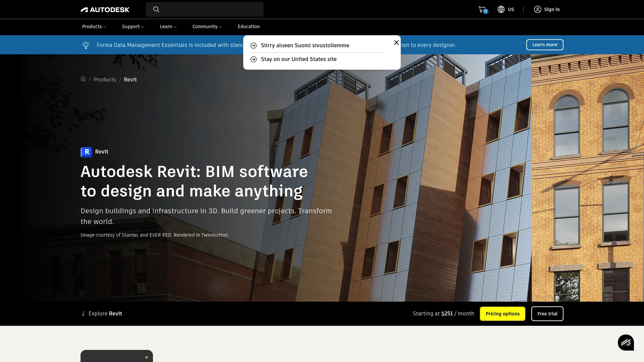The height and width of the screenshot is (362, 644).
Task: Open the US region selector
Action: coord(505,9)
